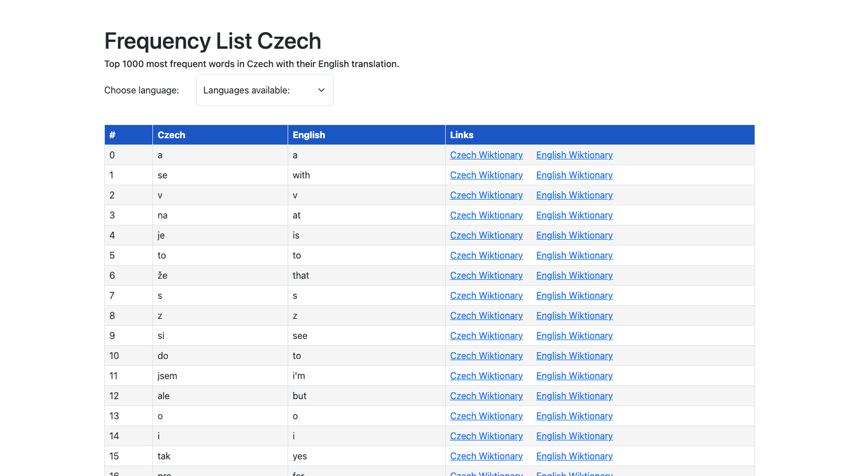
Task: Open English Wiktionary link for row 14 'i'
Action: pyautogui.click(x=574, y=436)
